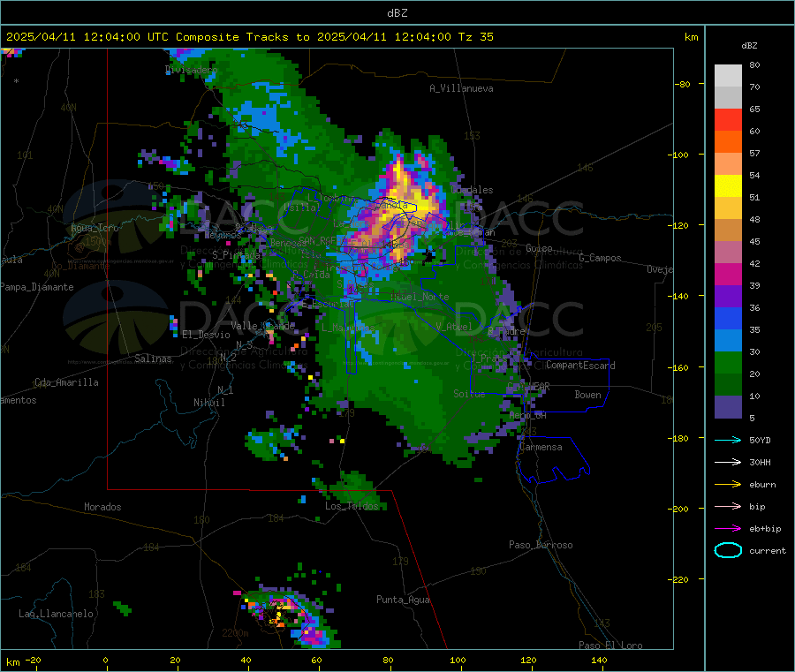This screenshot has height=672, width=795.
Task: Click the V_Atuel map label
Action: coord(454,327)
